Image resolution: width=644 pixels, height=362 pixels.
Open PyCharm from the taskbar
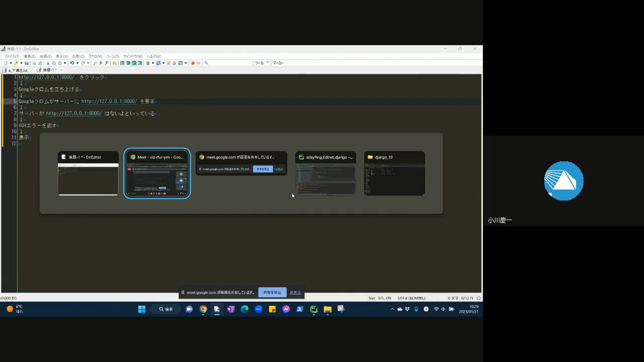pos(314,309)
